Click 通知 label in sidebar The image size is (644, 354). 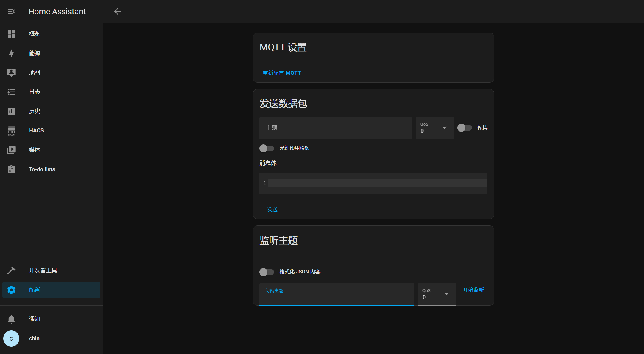(x=35, y=319)
